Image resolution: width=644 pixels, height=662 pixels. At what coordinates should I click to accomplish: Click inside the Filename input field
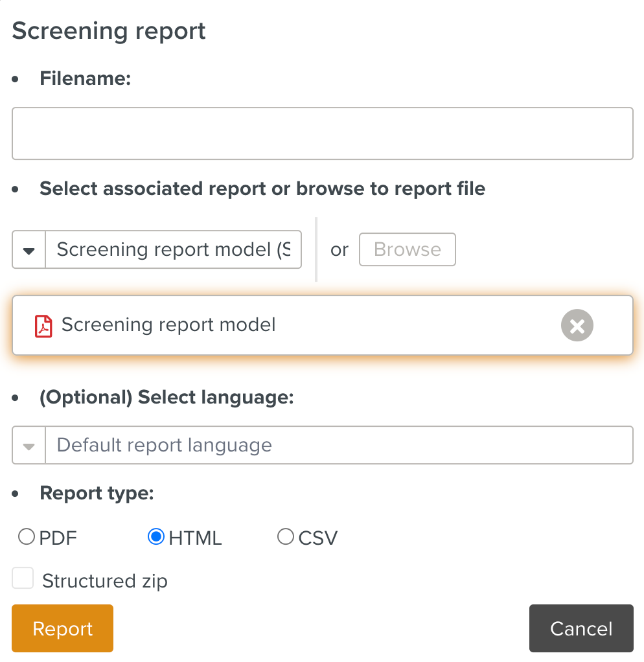322,133
